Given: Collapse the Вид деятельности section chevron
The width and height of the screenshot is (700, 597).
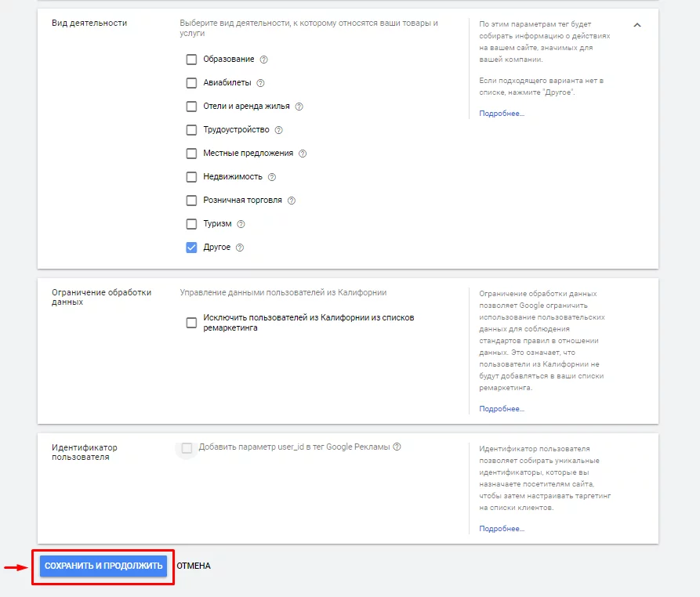Looking at the screenshot, I should coord(637,25).
